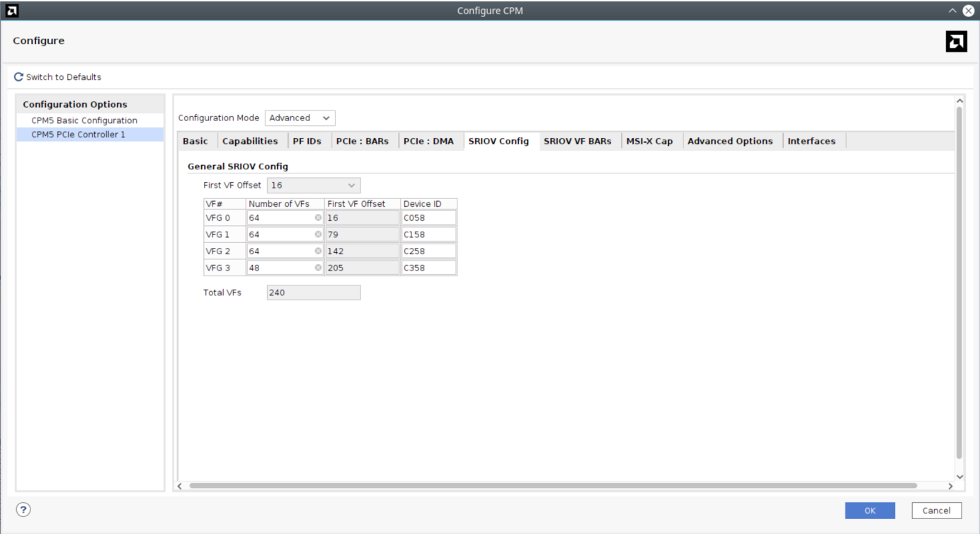Clear the VFG 1 Number of VFs field
This screenshot has width=980, height=534.
pyautogui.click(x=318, y=234)
